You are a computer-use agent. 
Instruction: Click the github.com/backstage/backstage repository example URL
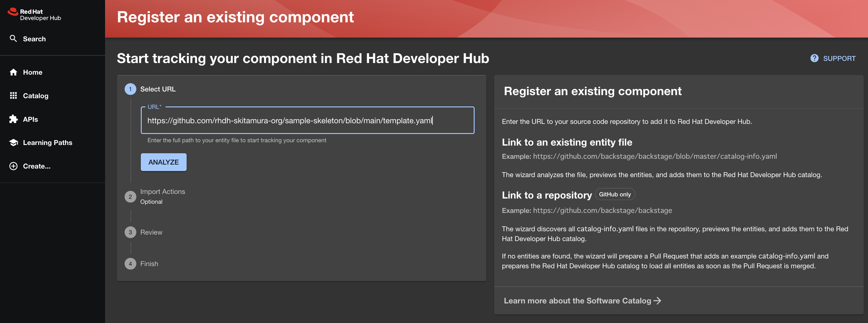(x=602, y=210)
